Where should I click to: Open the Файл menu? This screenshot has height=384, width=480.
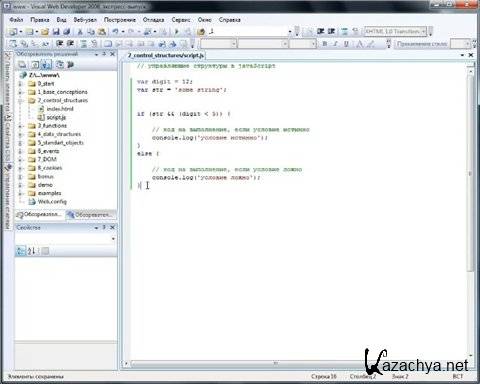click(16, 20)
